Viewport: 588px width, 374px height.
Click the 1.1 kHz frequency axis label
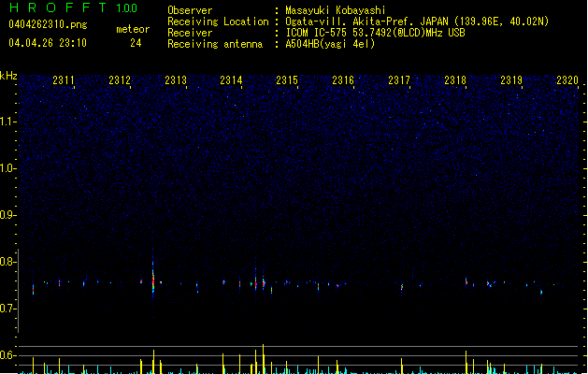click(x=8, y=122)
